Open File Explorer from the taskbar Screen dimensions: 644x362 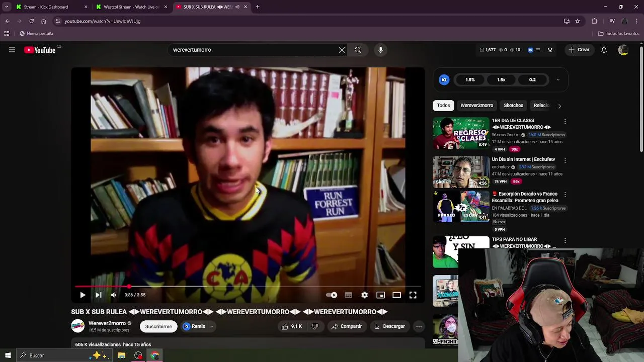121,355
